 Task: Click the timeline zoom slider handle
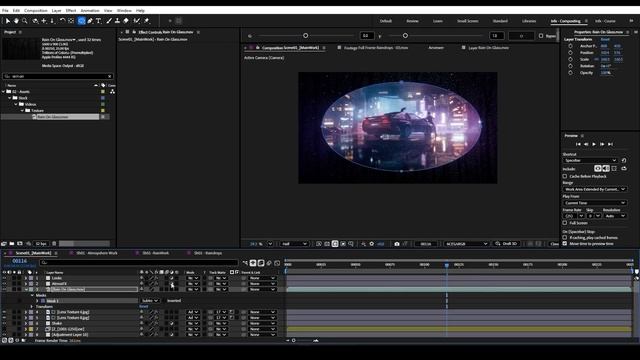(293, 340)
